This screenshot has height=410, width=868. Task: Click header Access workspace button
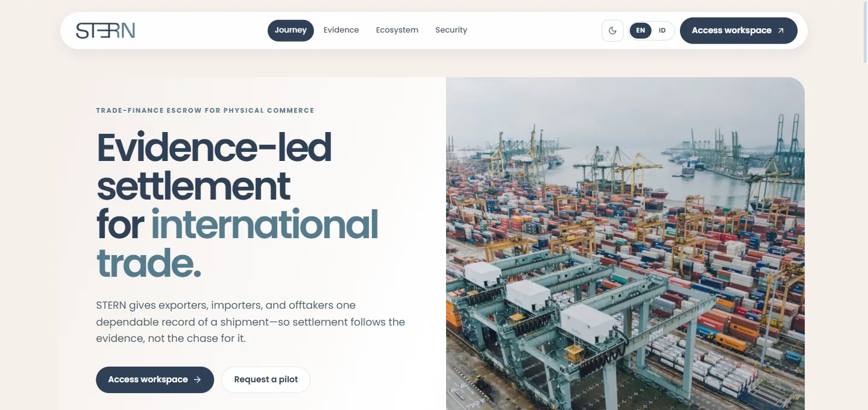coord(738,31)
